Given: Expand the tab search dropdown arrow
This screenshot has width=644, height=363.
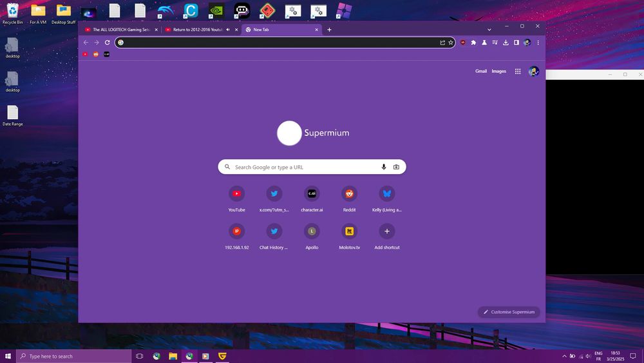Looking at the screenshot, I should click(489, 30).
